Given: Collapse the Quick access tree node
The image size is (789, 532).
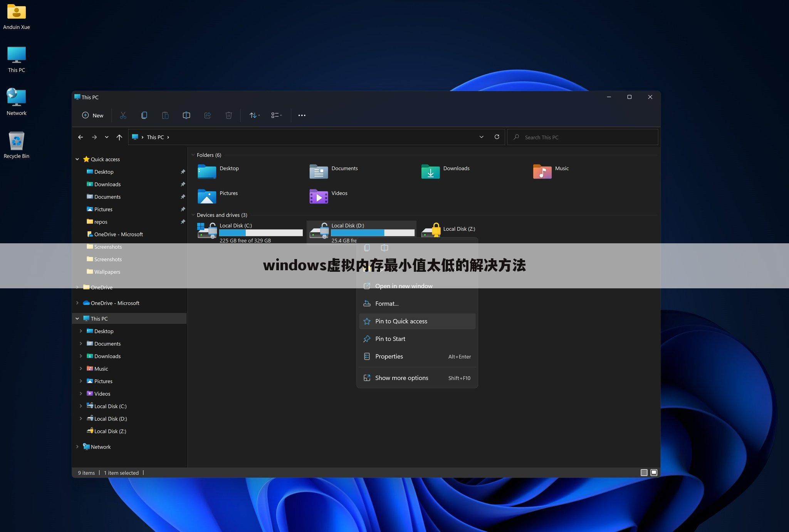Looking at the screenshot, I should (x=77, y=159).
